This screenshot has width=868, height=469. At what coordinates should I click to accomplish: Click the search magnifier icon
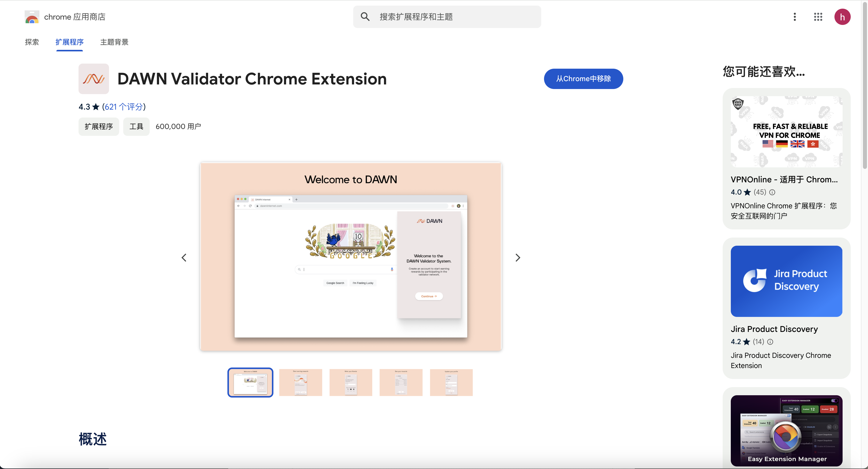[x=365, y=17]
